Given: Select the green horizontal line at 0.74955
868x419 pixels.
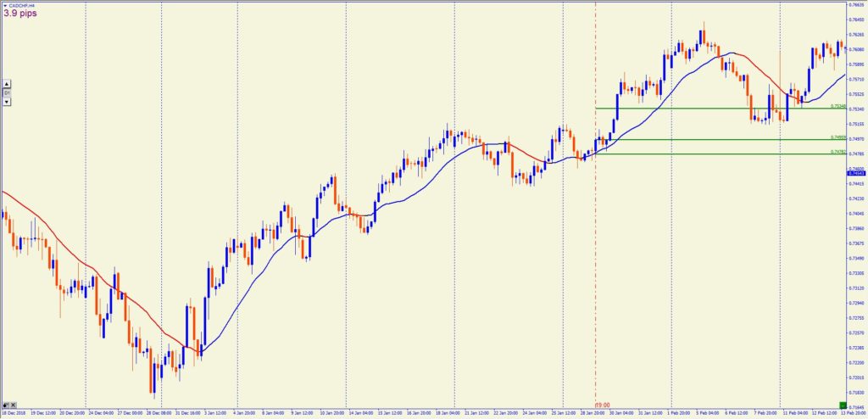Looking at the screenshot, I should click(712, 139).
